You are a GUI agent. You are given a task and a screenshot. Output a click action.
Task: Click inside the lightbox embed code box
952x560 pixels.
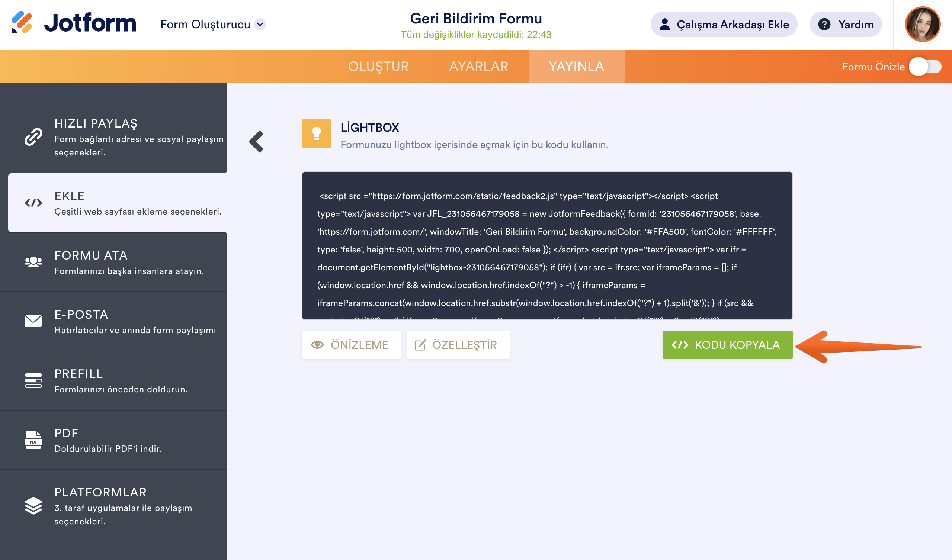(x=546, y=246)
